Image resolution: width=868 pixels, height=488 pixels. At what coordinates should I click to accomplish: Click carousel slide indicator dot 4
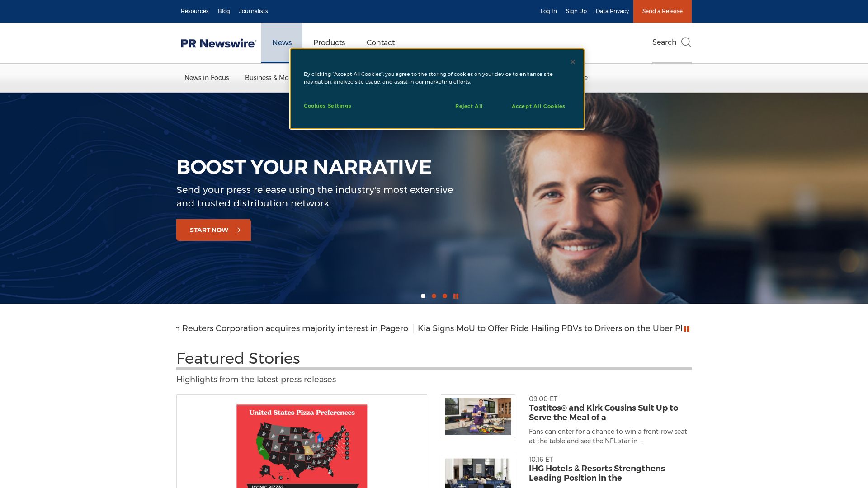coord(456,296)
